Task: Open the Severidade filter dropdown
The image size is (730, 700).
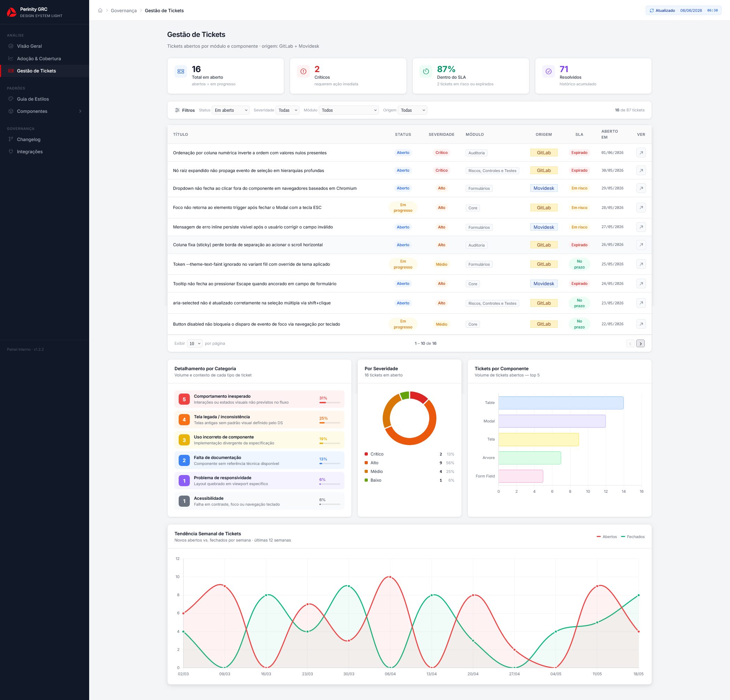Action: pyautogui.click(x=287, y=110)
